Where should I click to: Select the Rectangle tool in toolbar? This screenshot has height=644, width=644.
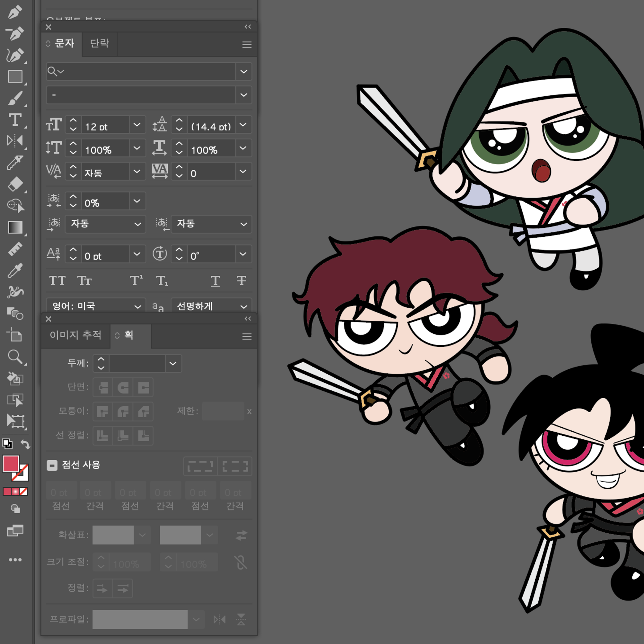click(x=15, y=76)
